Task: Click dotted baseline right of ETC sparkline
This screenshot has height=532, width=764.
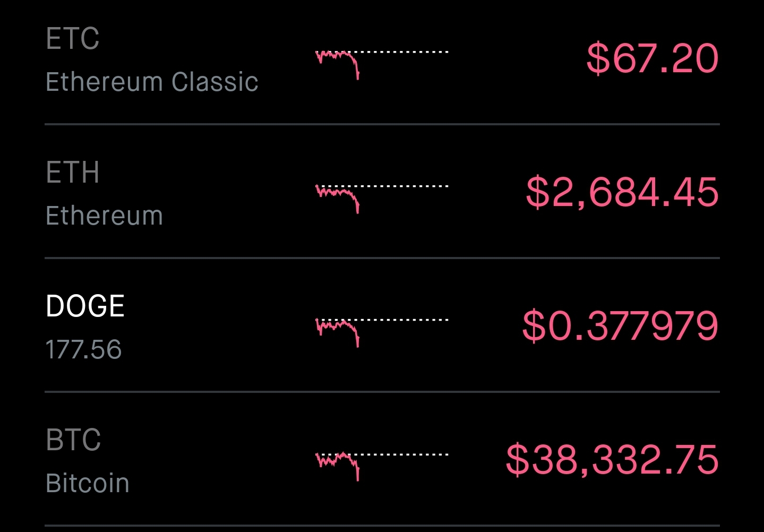Action: click(x=404, y=52)
